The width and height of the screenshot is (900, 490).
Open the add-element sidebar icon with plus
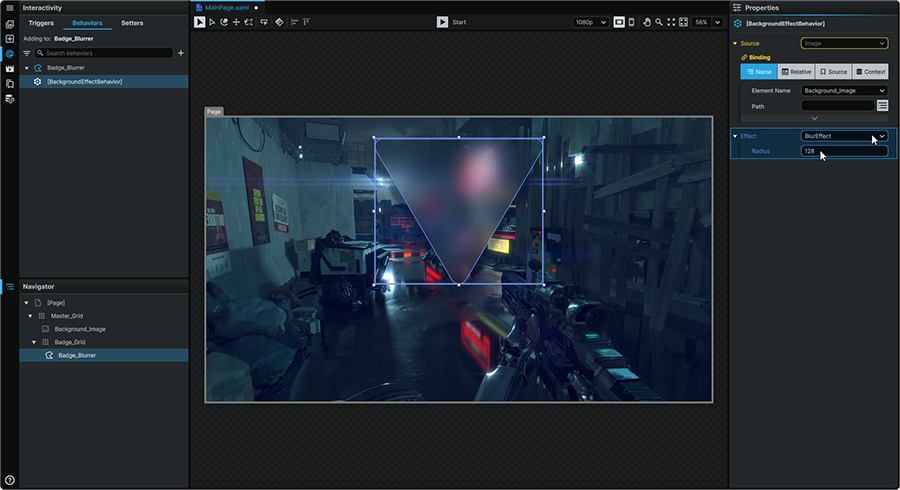point(10,38)
